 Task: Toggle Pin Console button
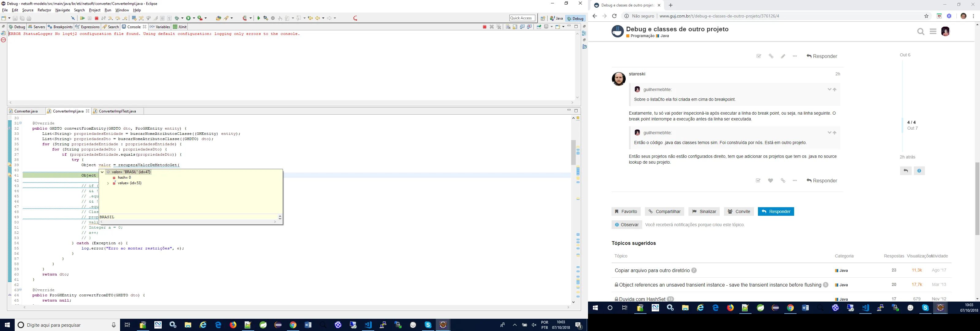tap(539, 27)
